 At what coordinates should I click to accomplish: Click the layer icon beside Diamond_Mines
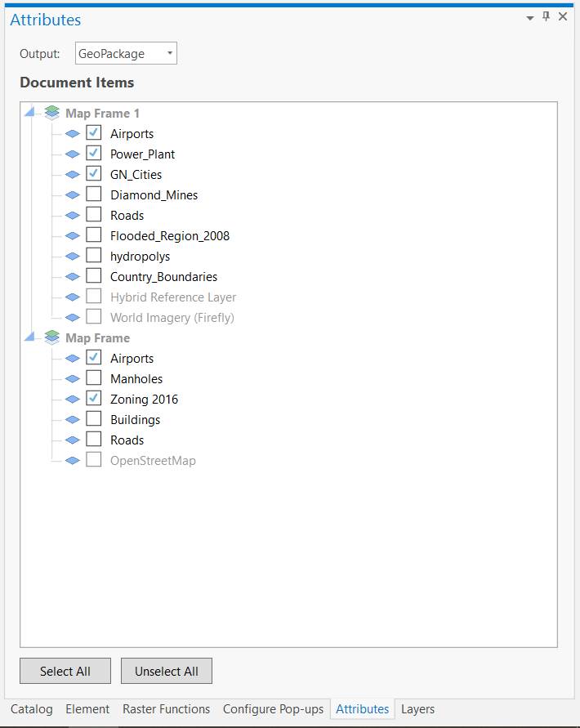pyautogui.click(x=73, y=195)
